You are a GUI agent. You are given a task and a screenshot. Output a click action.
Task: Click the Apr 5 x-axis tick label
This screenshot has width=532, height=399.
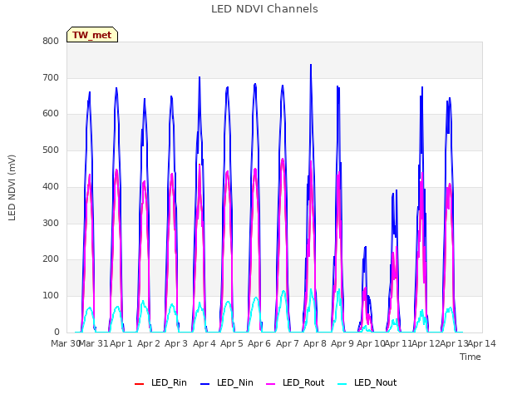232,343
